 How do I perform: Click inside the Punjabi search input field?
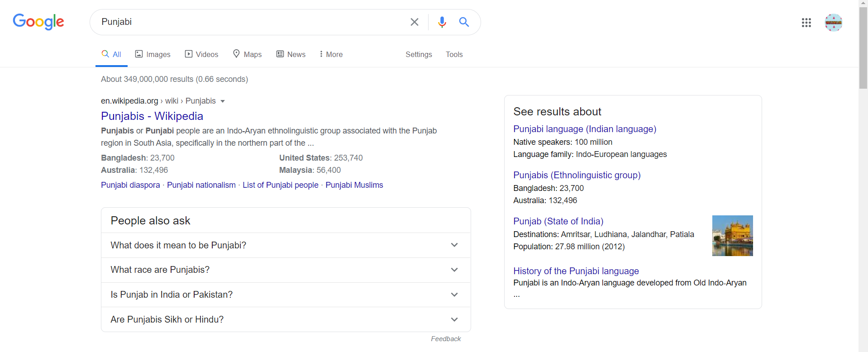point(249,22)
